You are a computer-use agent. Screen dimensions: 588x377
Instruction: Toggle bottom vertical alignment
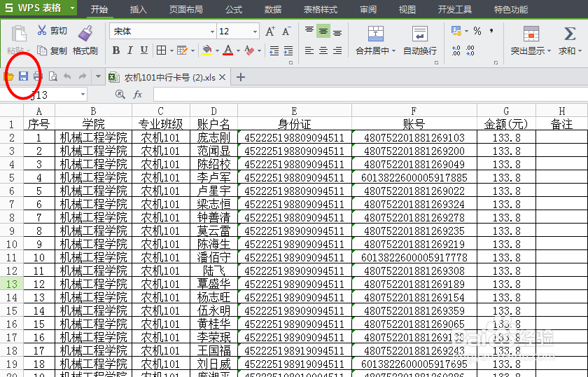pyautogui.click(x=337, y=33)
